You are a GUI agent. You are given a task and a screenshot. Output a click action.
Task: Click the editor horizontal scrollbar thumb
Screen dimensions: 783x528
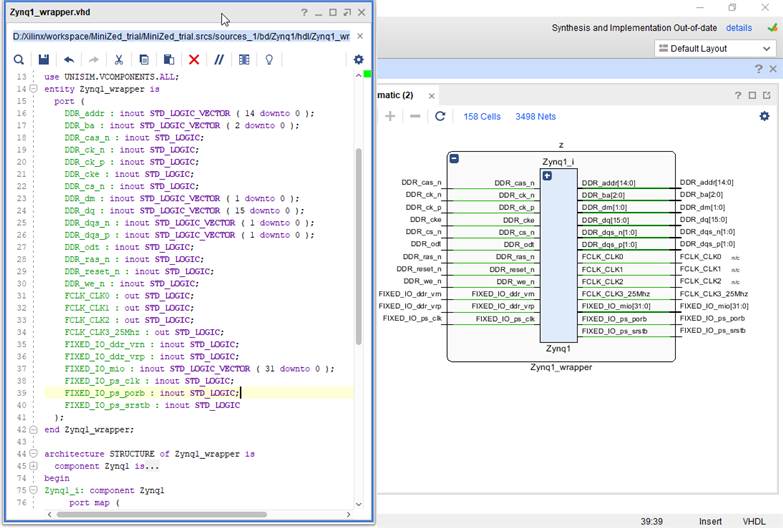162,514
